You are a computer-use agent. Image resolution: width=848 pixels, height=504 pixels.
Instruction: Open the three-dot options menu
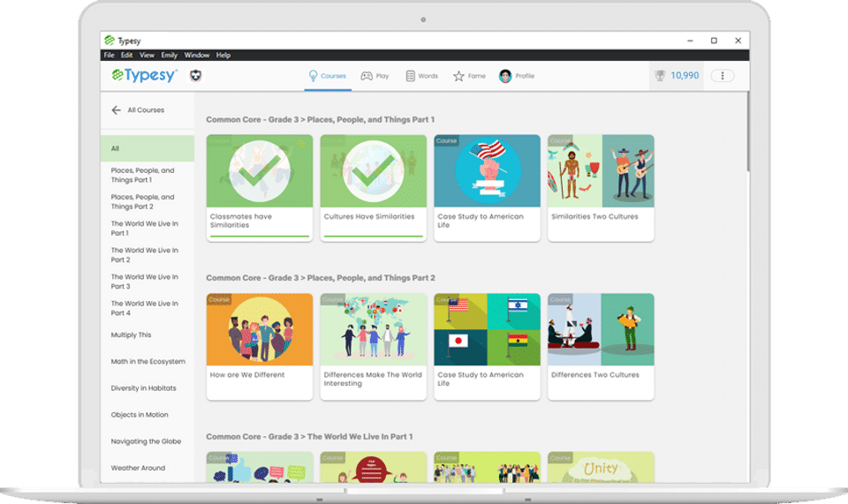click(x=722, y=76)
